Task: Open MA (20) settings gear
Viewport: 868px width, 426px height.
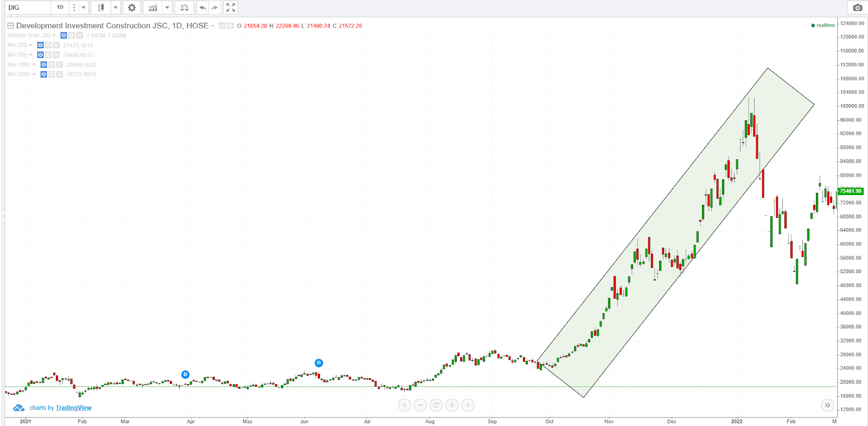Action: click(x=48, y=45)
